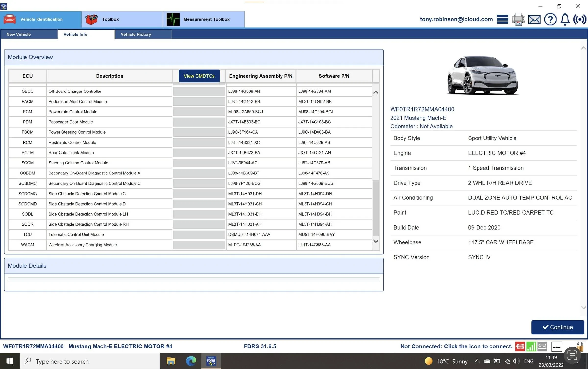
Task: Open the Windows Start menu
Action: tap(10, 361)
